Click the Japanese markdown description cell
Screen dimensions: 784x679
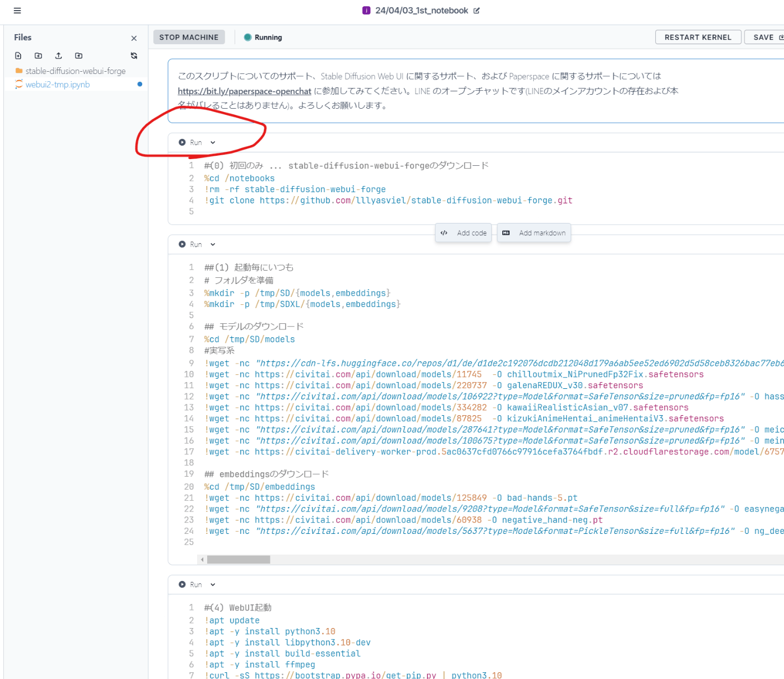click(476, 91)
